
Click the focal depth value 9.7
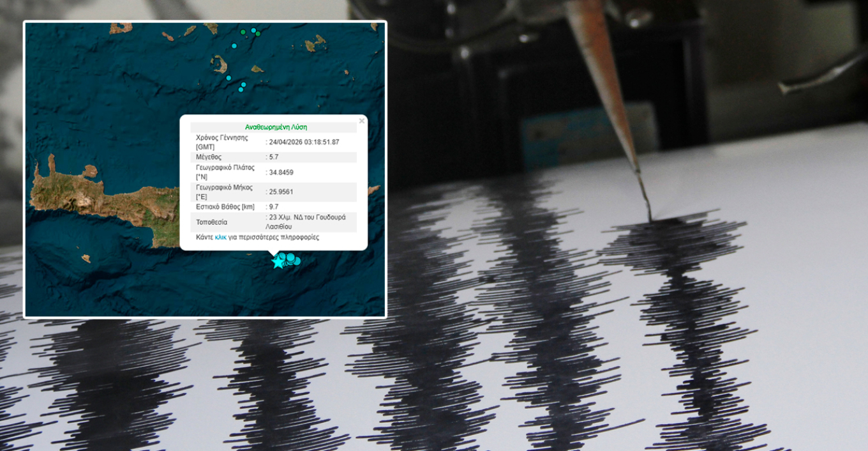click(274, 207)
